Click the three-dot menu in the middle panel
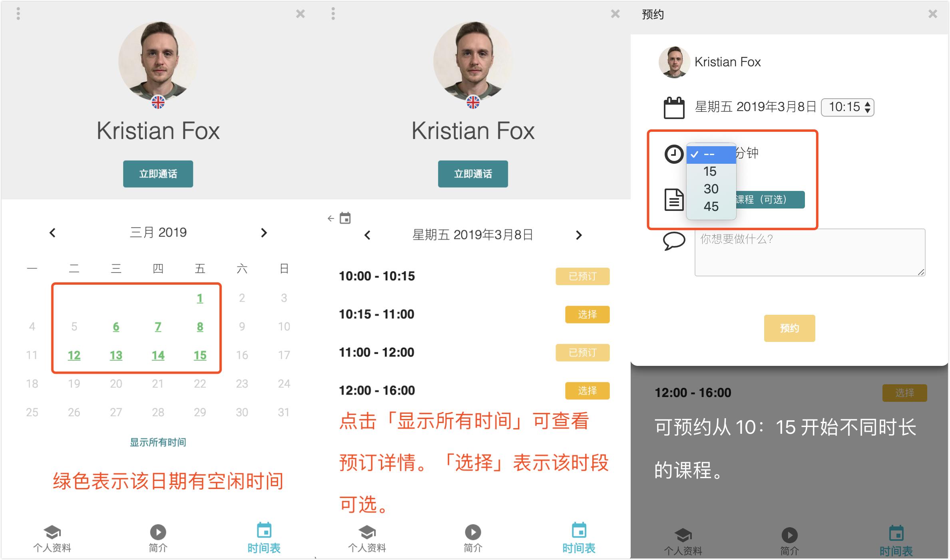This screenshot has width=950, height=560. click(x=333, y=14)
